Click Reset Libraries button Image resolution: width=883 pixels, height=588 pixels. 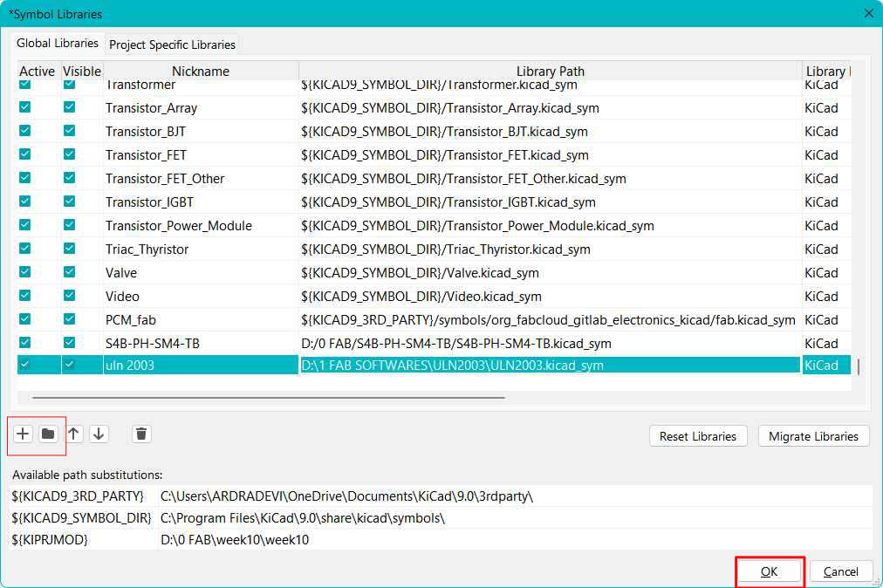(x=698, y=436)
